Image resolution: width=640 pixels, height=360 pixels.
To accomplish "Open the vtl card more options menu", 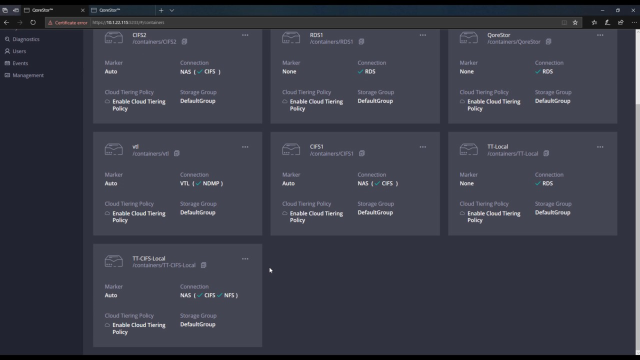I will pos(245,147).
